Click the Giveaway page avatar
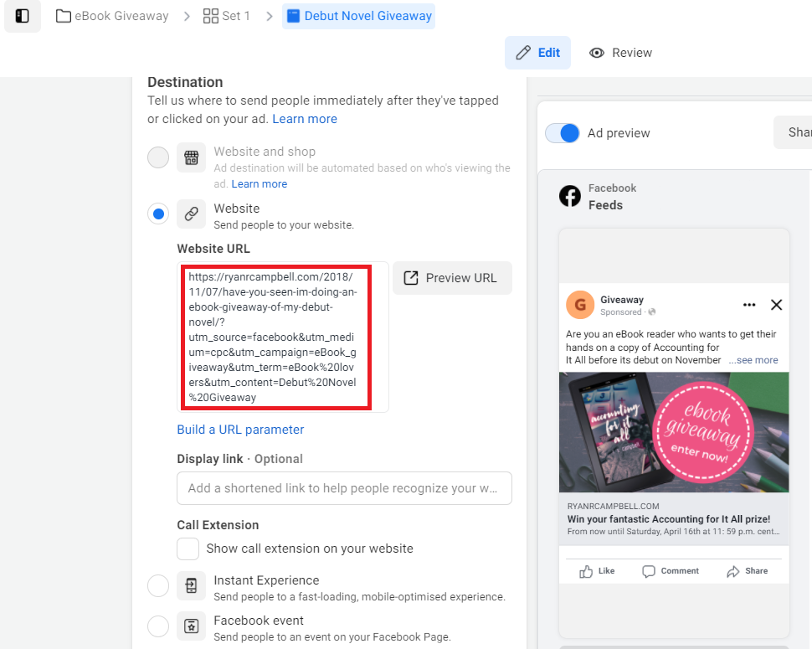 pyautogui.click(x=580, y=305)
